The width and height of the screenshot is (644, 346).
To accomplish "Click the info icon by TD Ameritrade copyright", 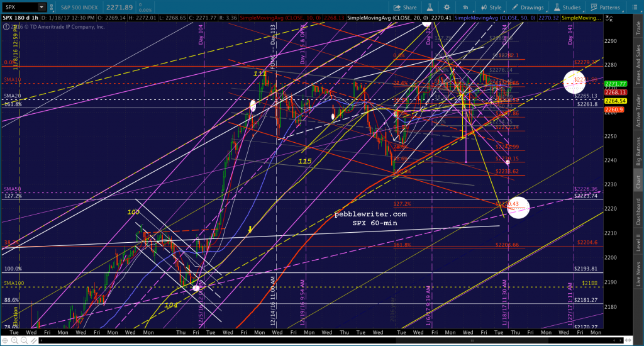I will (x=6, y=26).
